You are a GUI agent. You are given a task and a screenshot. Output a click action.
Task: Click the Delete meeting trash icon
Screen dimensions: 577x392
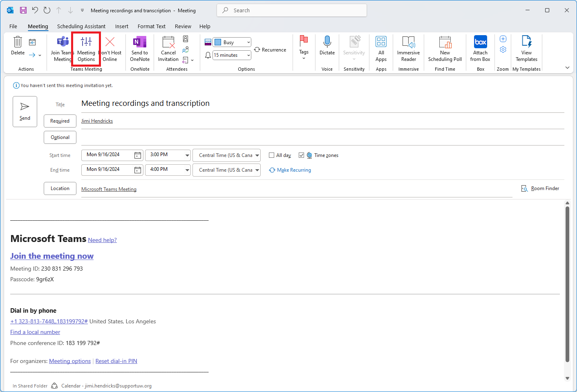coord(18,46)
